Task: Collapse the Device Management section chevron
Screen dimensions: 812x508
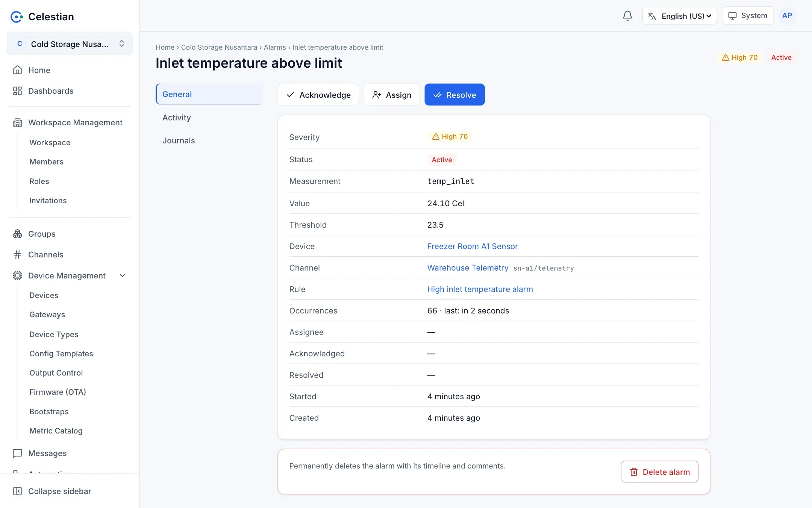Action: pyautogui.click(x=122, y=275)
